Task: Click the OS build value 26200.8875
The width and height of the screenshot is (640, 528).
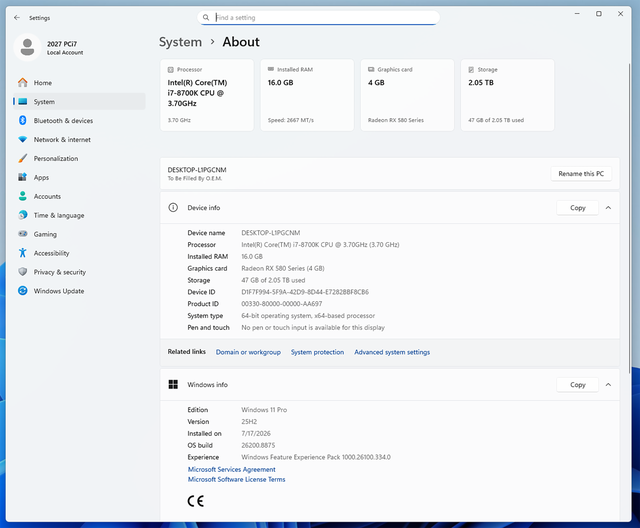Action: 258,445
